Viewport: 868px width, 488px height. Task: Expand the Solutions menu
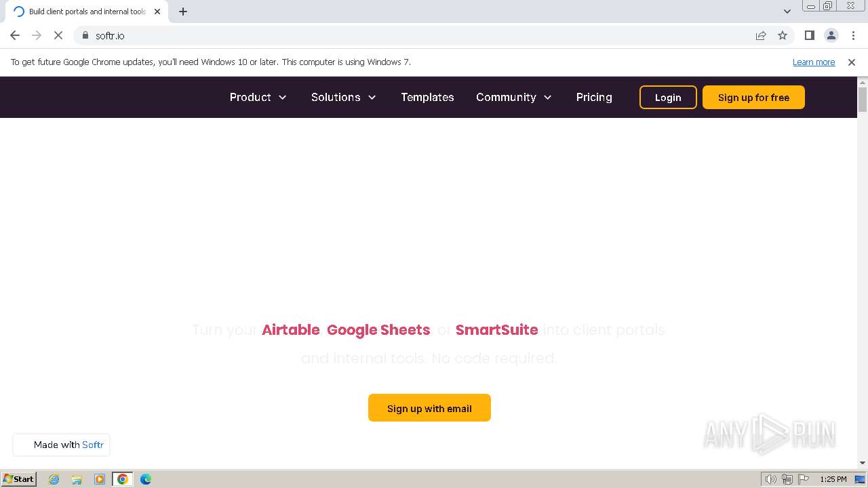(x=344, y=97)
